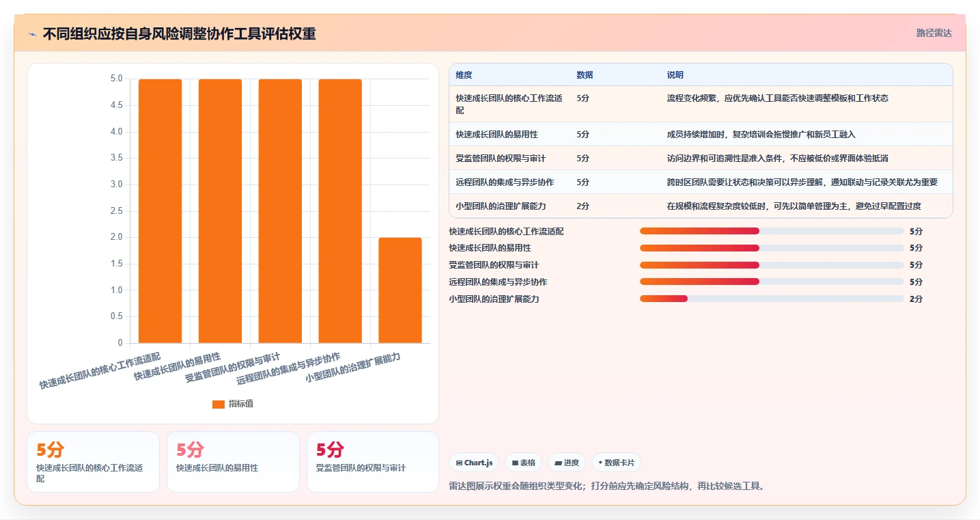
Task: Click the 数据 column header
Action: coord(585,75)
